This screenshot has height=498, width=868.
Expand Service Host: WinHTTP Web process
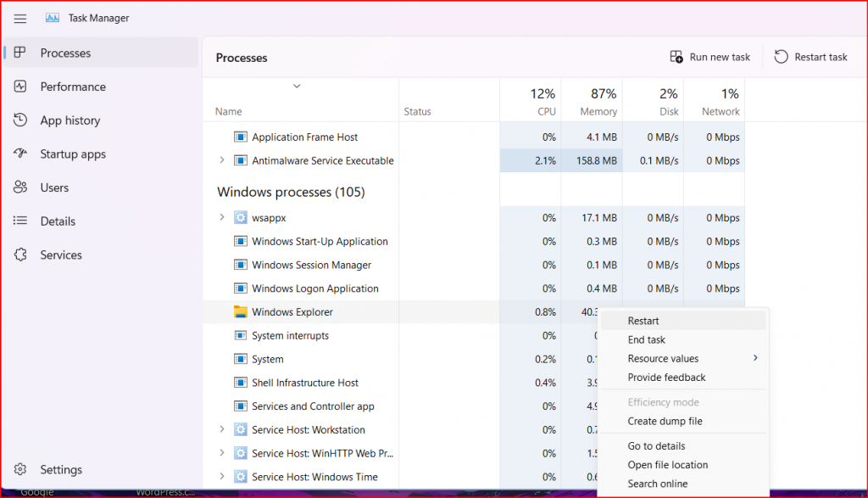222,452
